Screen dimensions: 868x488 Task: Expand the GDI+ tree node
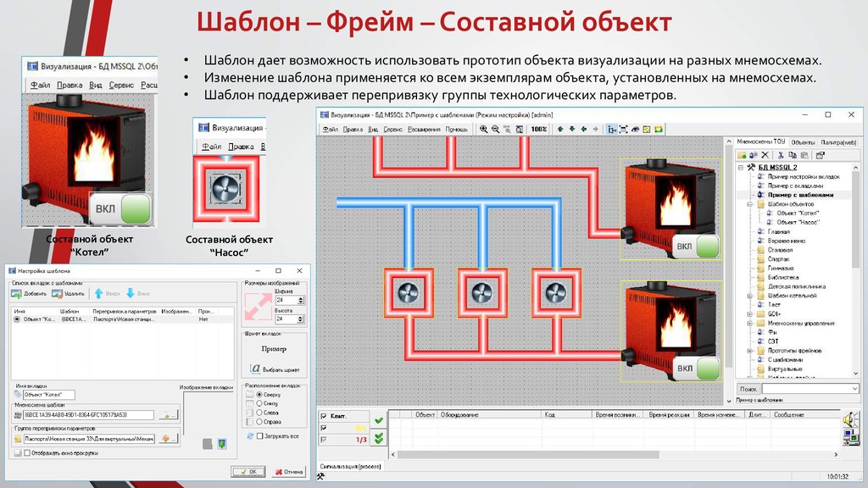click(750, 313)
